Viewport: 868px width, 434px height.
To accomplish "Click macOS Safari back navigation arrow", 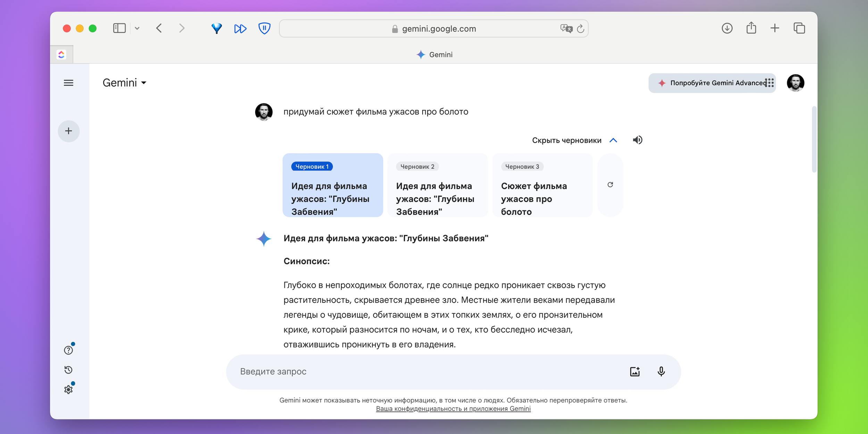I will click(x=160, y=28).
